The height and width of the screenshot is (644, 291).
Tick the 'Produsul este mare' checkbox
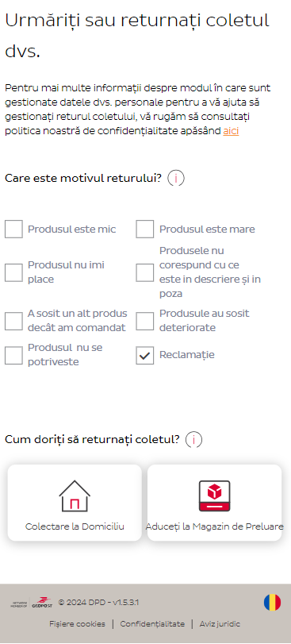pos(144,229)
